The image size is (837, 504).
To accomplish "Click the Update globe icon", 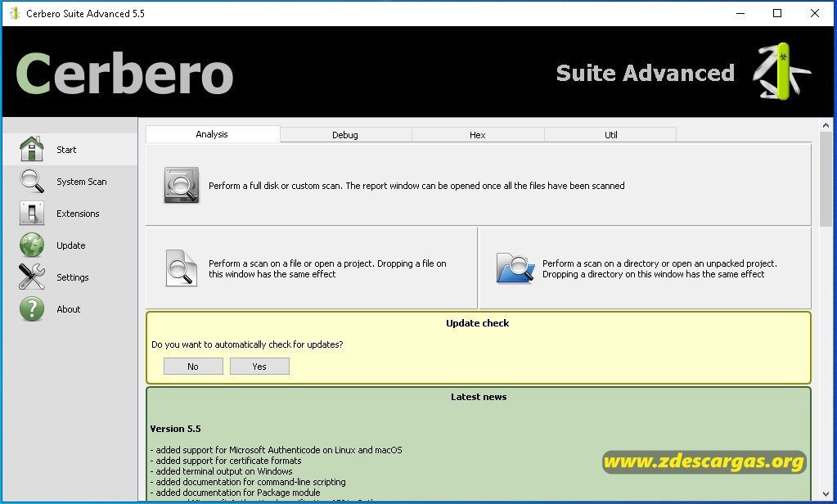I will 31,245.
